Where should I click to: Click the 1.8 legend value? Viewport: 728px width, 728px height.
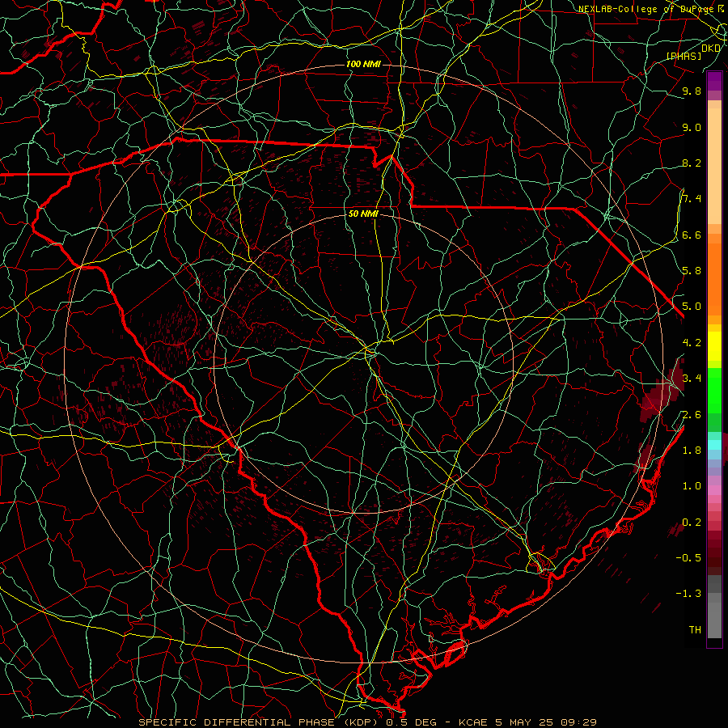(692, 450)
